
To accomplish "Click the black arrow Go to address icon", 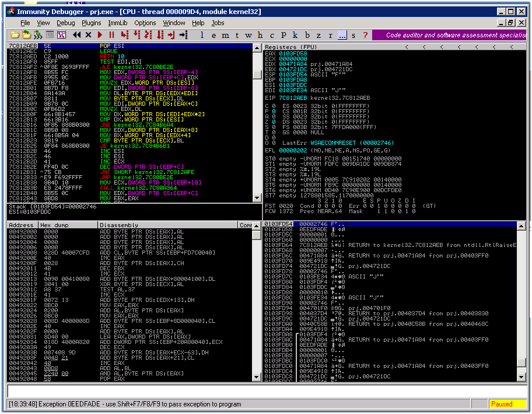I will [x=184, y=35].
